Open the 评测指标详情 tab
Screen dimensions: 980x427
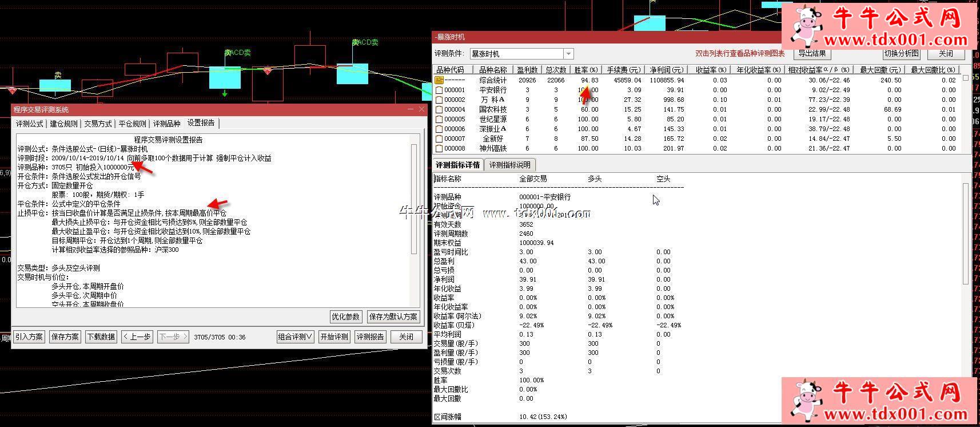pyautogui.click(x=457, y=165)
